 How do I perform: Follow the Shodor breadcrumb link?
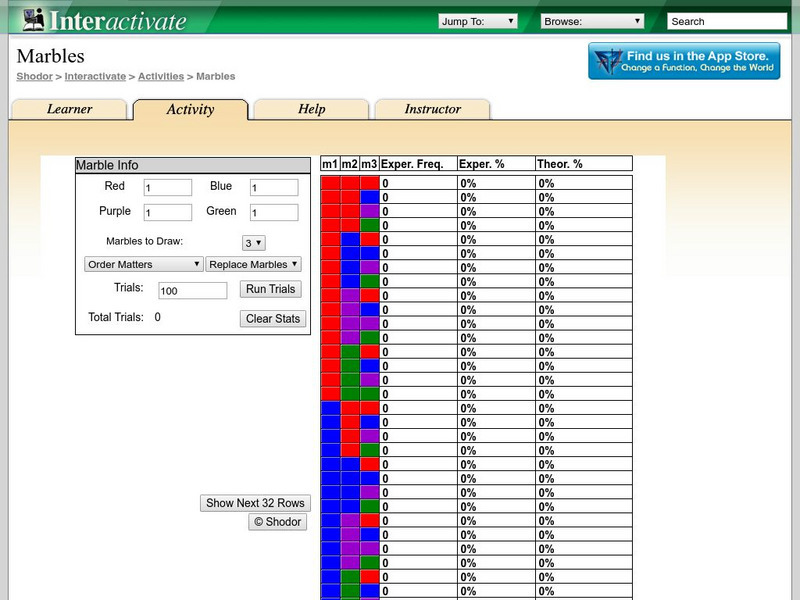point(34,76)
